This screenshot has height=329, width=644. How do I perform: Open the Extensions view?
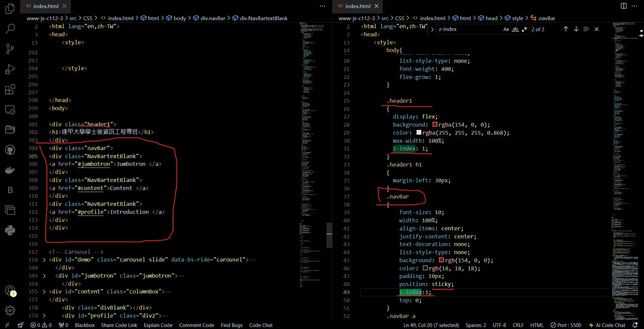click(x=10, y=90)
